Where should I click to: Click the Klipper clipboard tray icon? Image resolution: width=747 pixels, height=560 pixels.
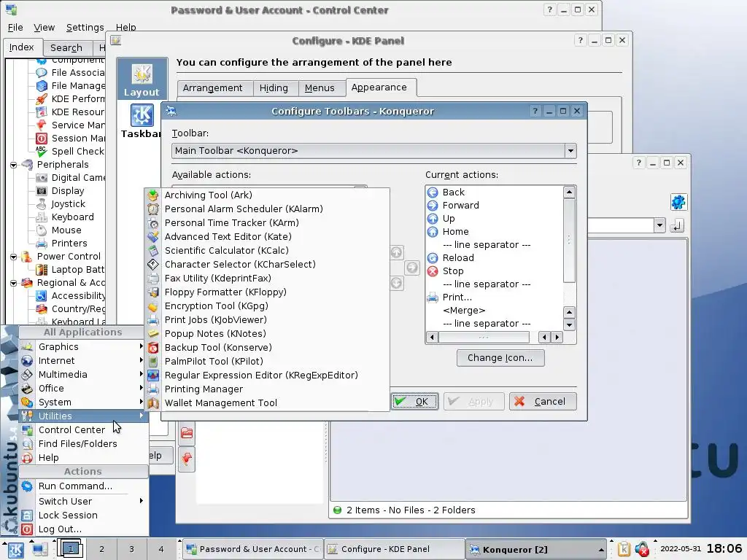point(624,549)
